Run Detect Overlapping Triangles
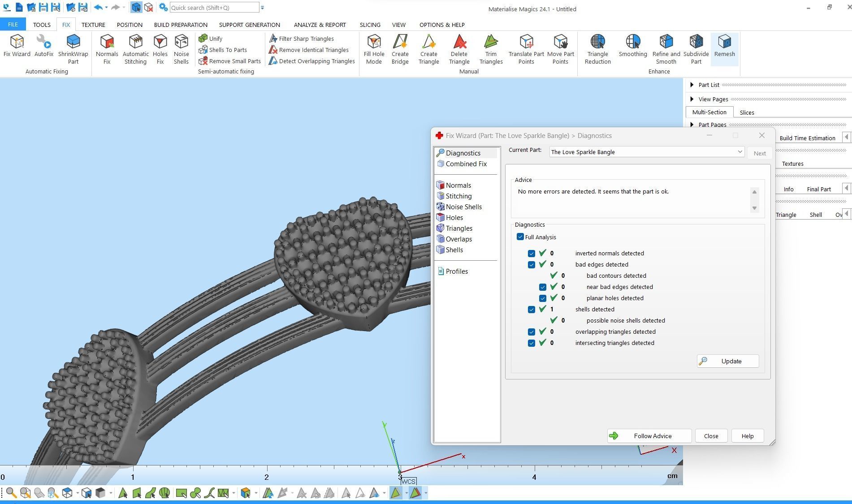Viewport: 852px width, 504px height. click(x=312, y=61)
